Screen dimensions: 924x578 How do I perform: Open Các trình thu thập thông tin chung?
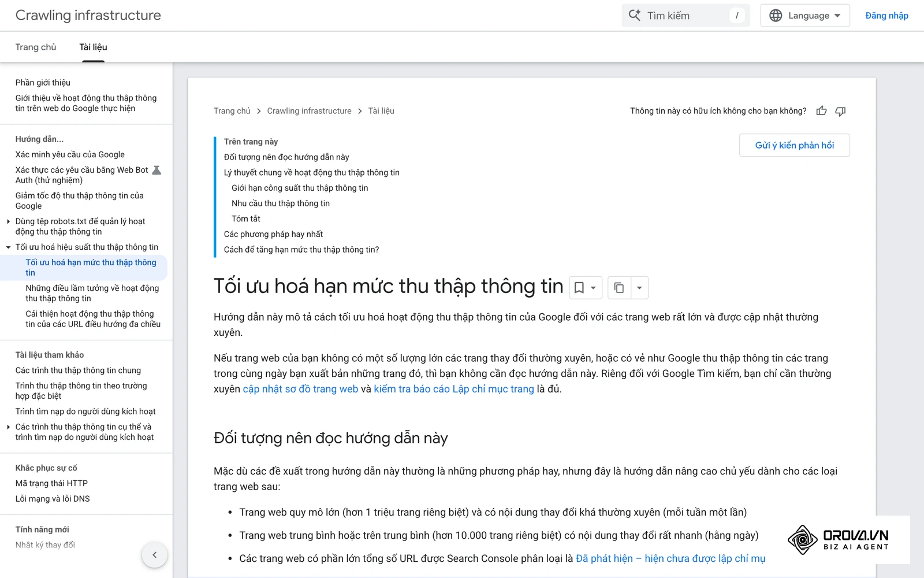[x=78, y=370]
